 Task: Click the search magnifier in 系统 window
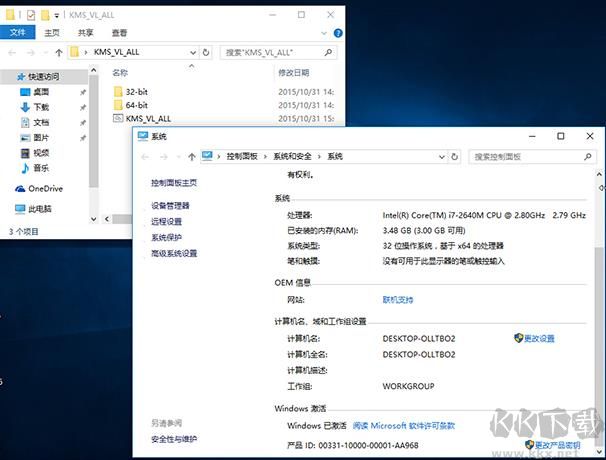click(x=588, y=157)
